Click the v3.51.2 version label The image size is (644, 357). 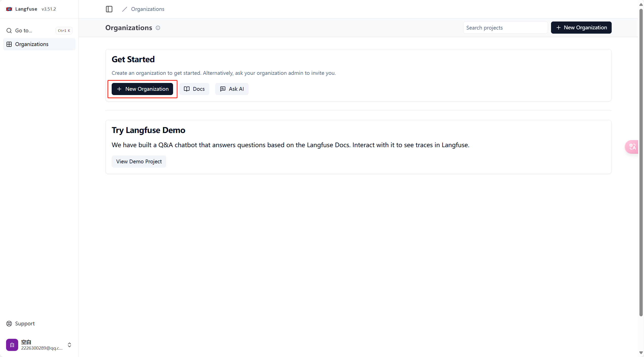[x=49, y=9]
